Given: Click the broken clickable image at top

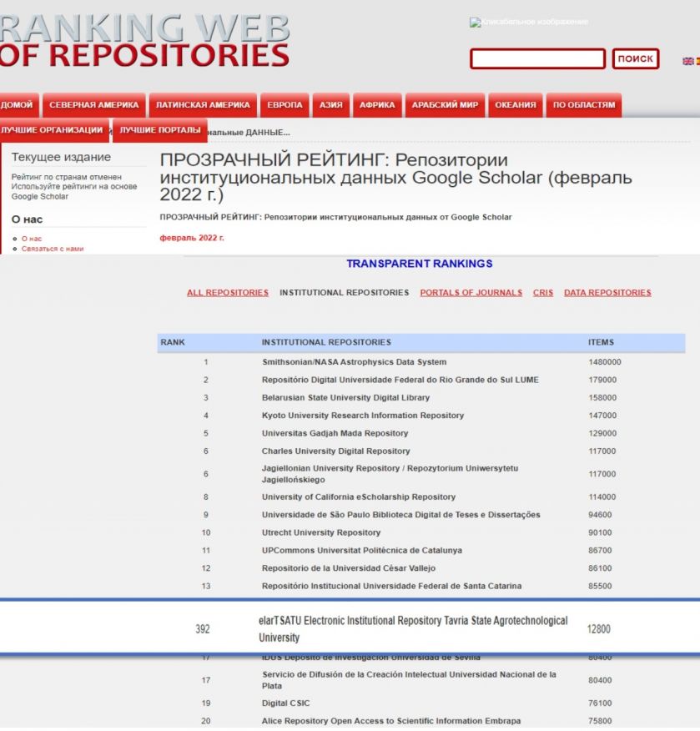Looking at the screenshot, I should tap(528, 22).
